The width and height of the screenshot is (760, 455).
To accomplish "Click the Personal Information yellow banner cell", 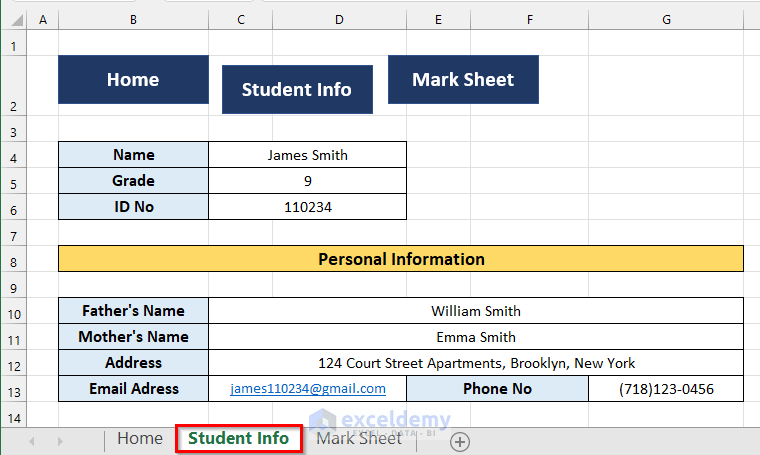I will (401, 259).
